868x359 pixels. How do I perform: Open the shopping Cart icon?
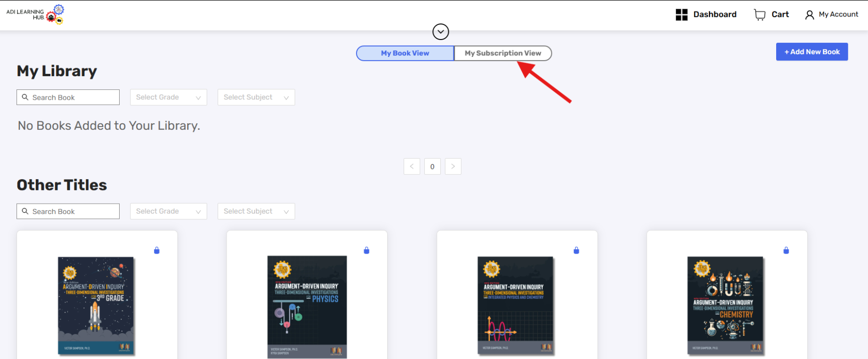pos(759,15)
